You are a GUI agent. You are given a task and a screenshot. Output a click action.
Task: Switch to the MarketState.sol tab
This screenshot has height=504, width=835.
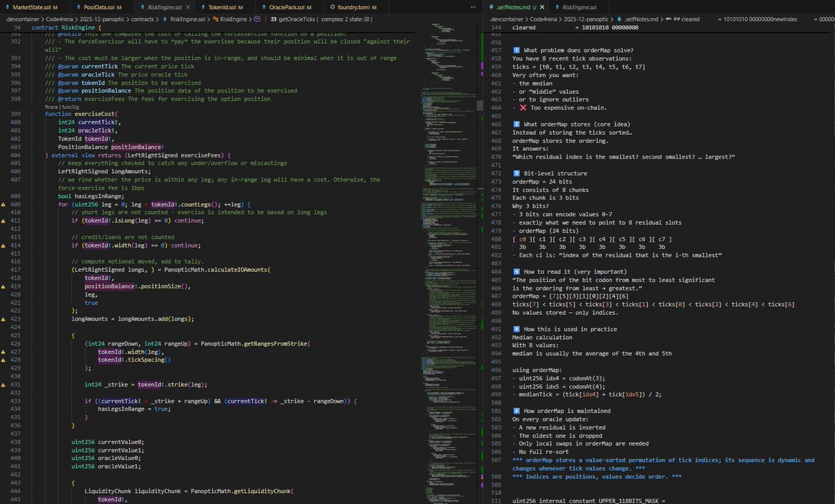[33, 6]
